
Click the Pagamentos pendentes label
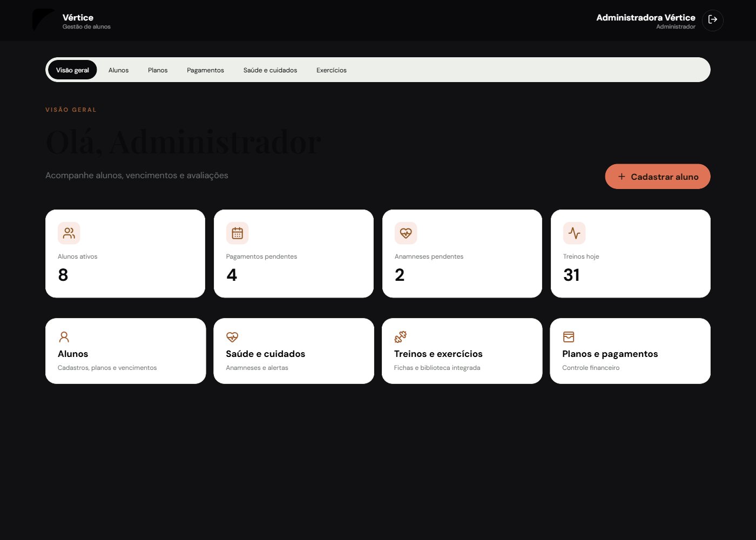click(x=261, y=256)
